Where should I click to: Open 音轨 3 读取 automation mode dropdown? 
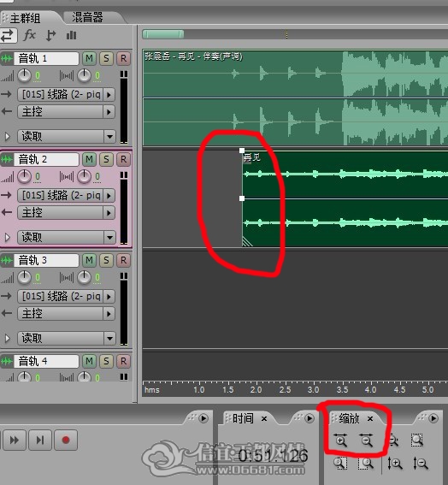[67, 339]
